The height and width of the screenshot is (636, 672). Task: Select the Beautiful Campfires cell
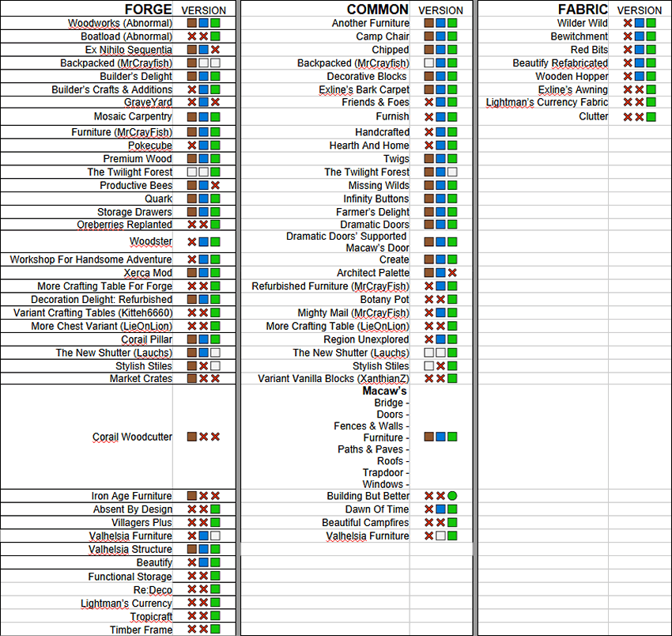tap(326, 522)
